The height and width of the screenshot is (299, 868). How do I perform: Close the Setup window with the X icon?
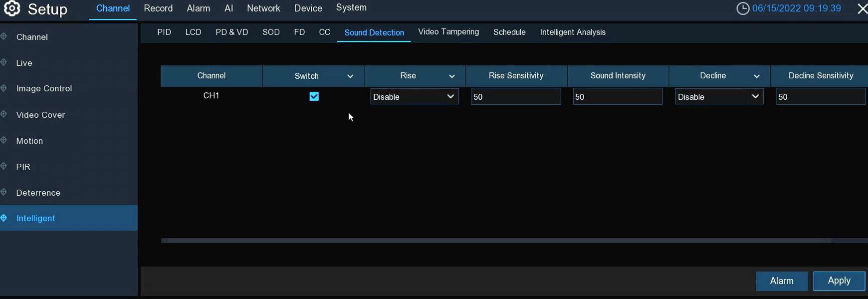click(x=862, y=9)
